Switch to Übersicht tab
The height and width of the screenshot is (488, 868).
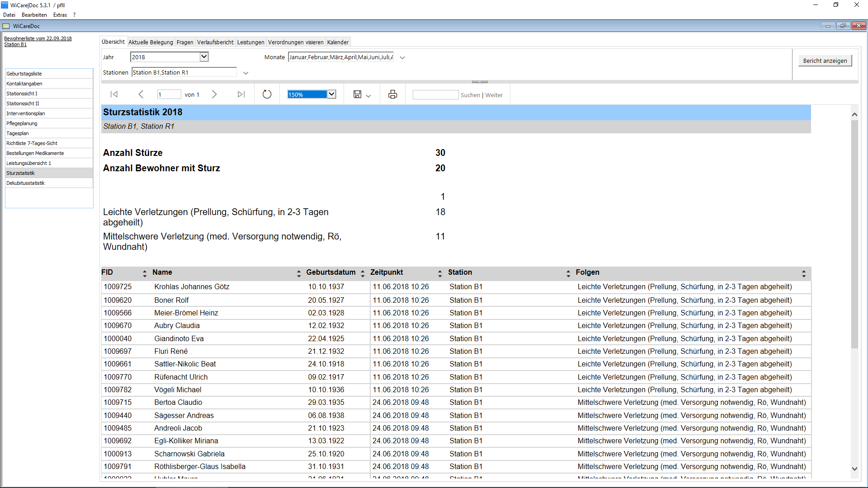click(113, 42)
